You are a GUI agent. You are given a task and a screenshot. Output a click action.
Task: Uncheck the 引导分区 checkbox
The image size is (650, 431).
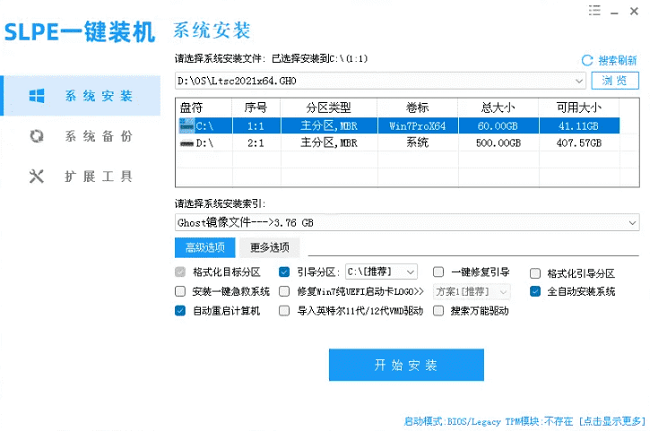point(284,272)
